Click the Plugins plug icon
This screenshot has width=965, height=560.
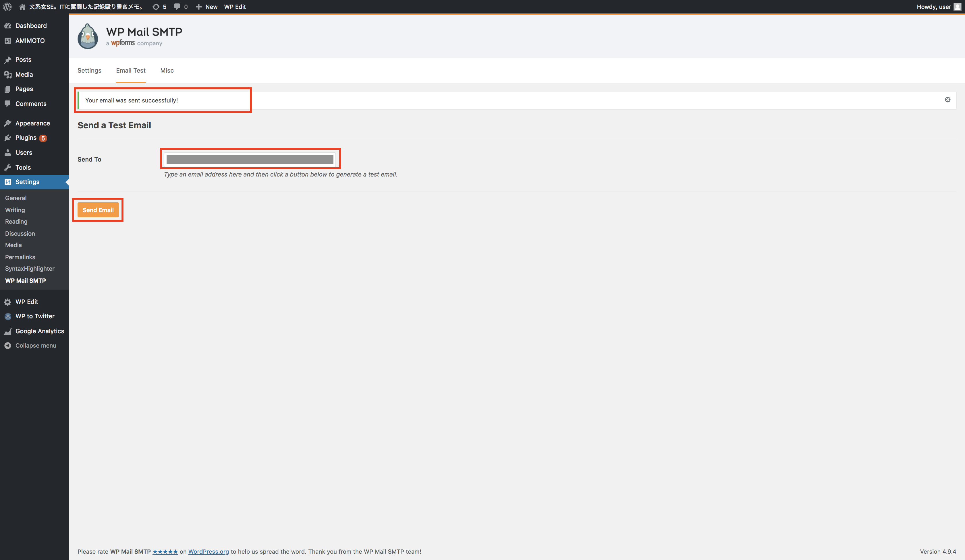(8, 138)
